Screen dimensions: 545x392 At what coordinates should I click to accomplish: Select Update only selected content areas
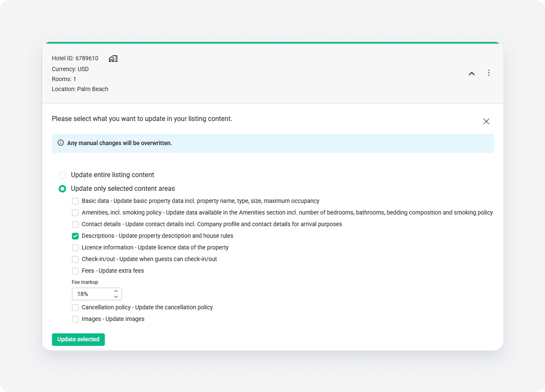click(x=62, y=189)
